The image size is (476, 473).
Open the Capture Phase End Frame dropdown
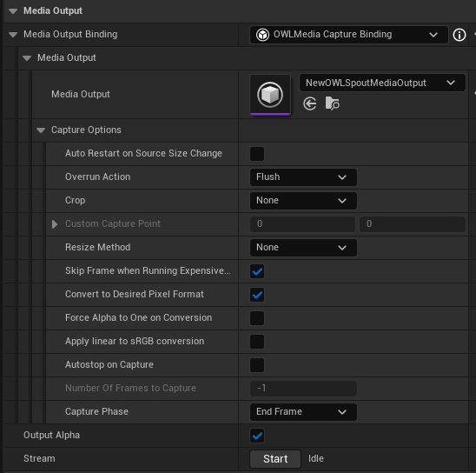(x=303, y=412)
